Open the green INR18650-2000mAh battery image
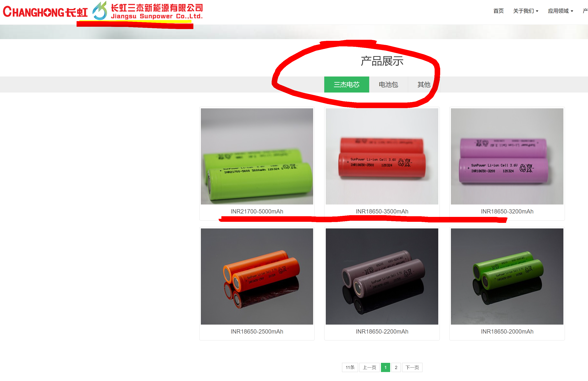Screen dimensions: 588x381 pos(507,276)
